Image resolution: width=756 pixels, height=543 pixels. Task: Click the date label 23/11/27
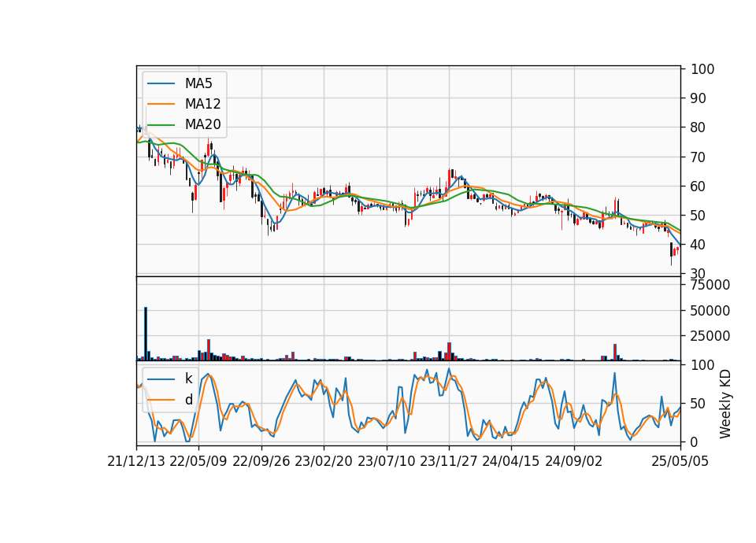[x=448, y=461]
